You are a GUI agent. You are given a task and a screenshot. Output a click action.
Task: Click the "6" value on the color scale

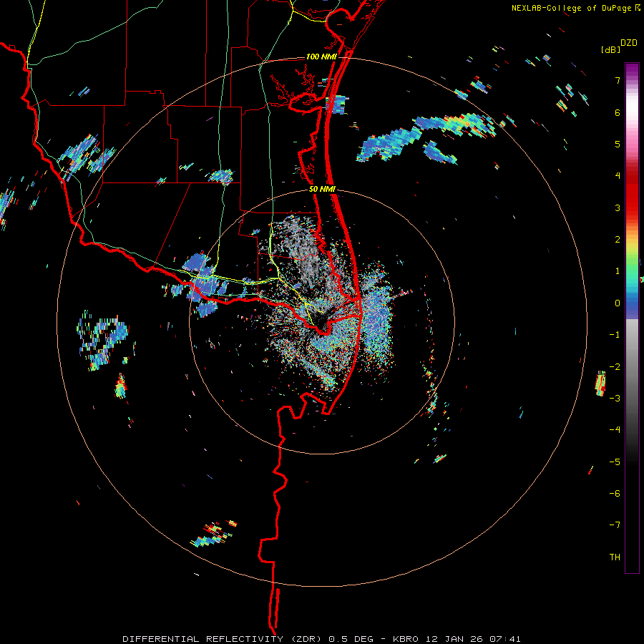(618, 112)
